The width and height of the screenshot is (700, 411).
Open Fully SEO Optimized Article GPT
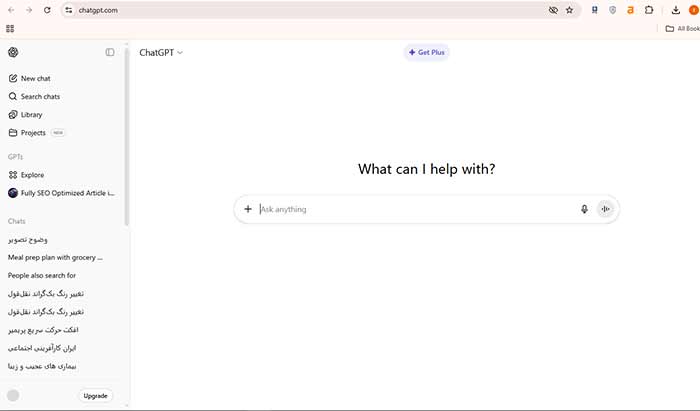click(61, 192)
